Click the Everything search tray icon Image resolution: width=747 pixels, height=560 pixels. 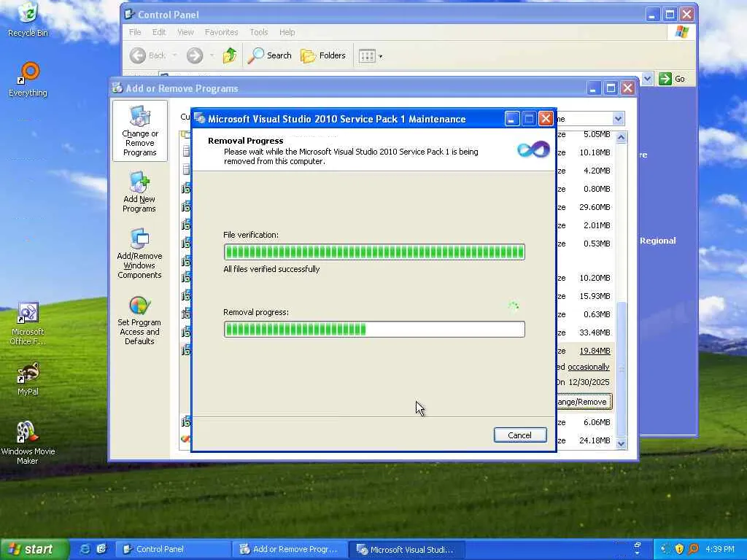coord(693,549)
